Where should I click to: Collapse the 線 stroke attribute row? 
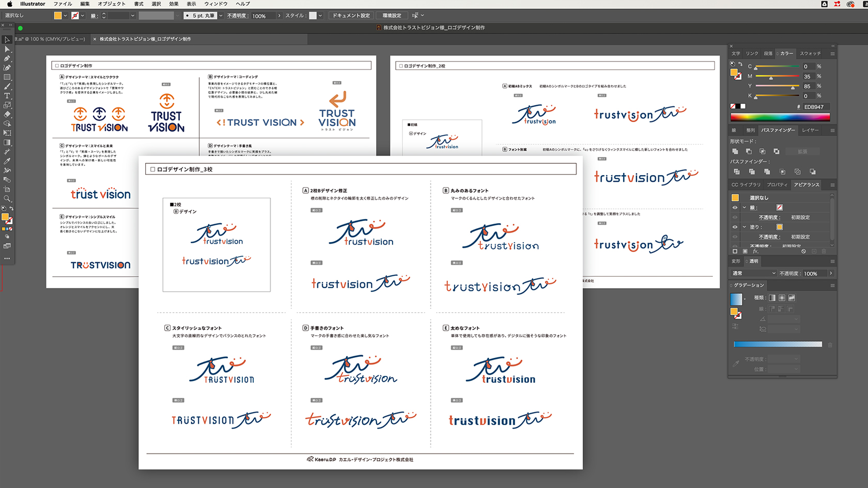(x=744, y=208)
